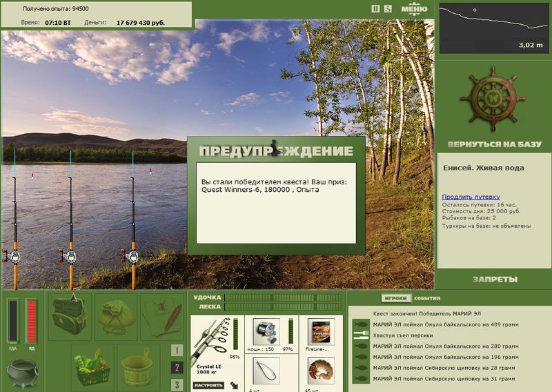Click the depth chart showing 3,02 m

tap(493, 28)
